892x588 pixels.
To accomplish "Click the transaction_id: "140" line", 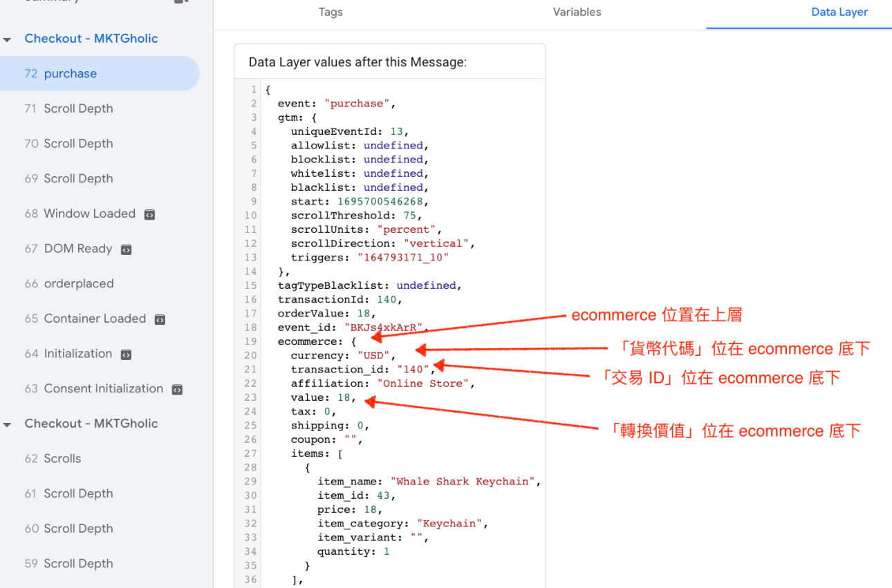I will coord(363,369).
